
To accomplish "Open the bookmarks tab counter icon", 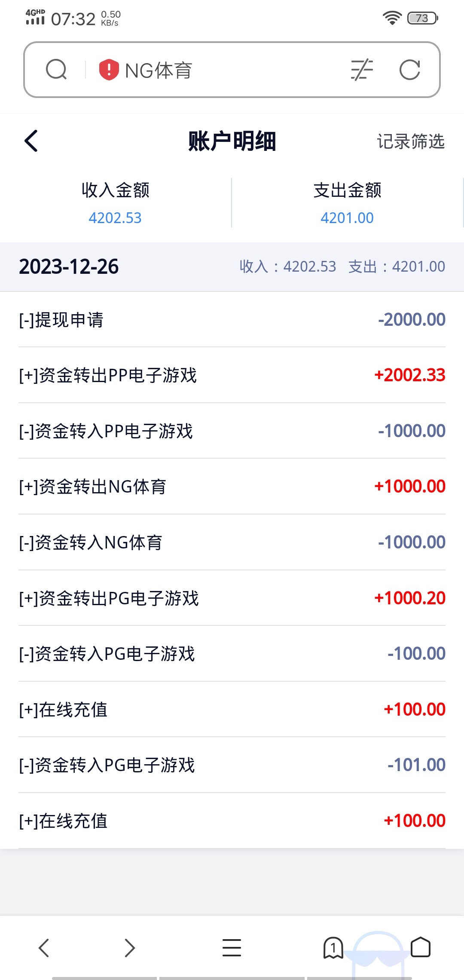I will tap(333, 947).
